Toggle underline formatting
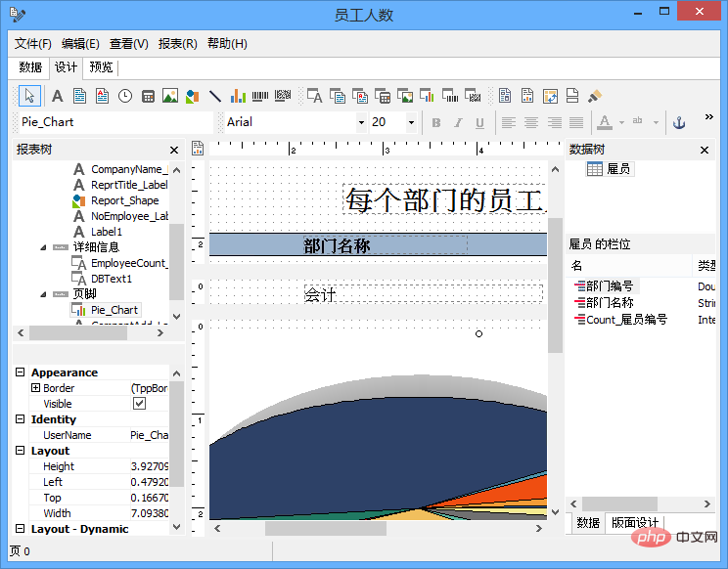 [x=480, y=122]
